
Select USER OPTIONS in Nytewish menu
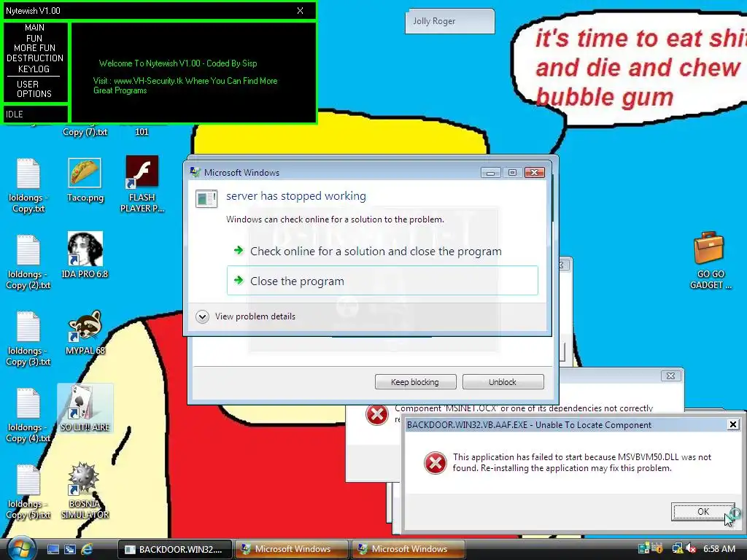click(x=34, y=89)
